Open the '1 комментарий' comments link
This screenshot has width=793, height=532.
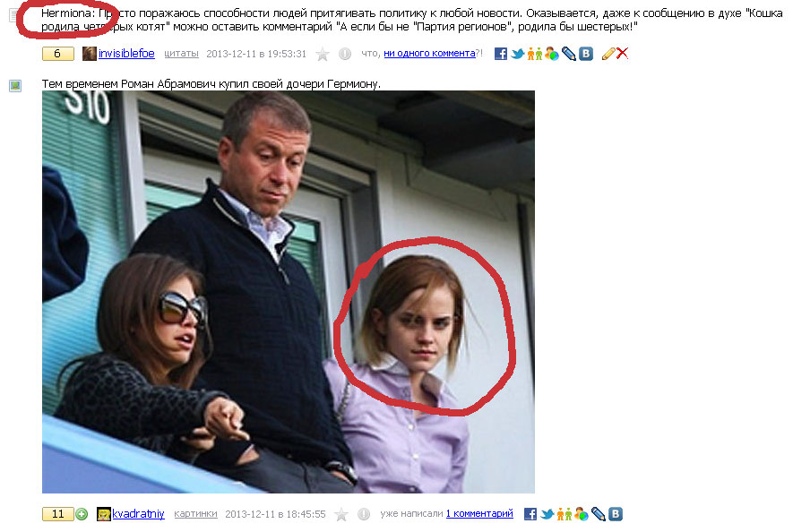click(x=479, y=514)
